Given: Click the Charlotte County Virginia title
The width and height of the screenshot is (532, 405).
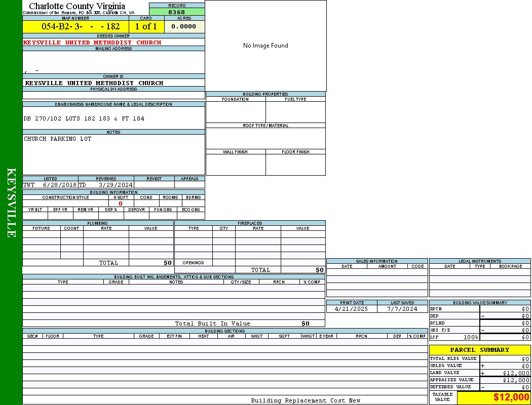Looking at the screenshot, I should click(x=77, y=6).
